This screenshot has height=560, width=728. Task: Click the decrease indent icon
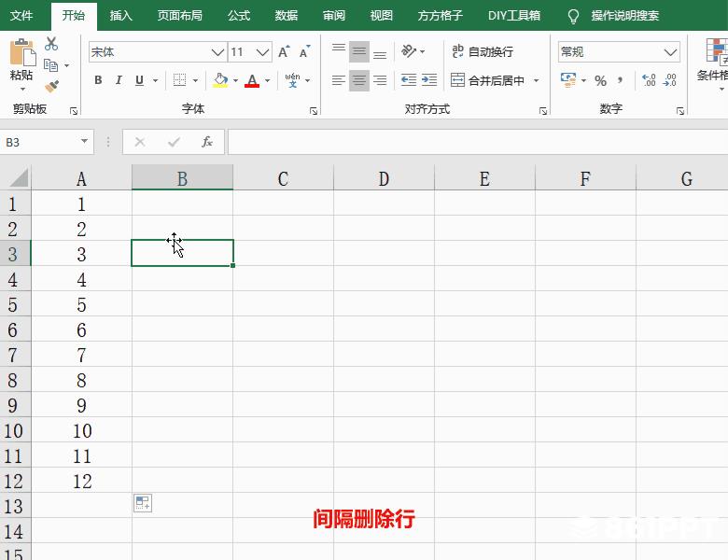pyautogui.click(x=409, y=80)
